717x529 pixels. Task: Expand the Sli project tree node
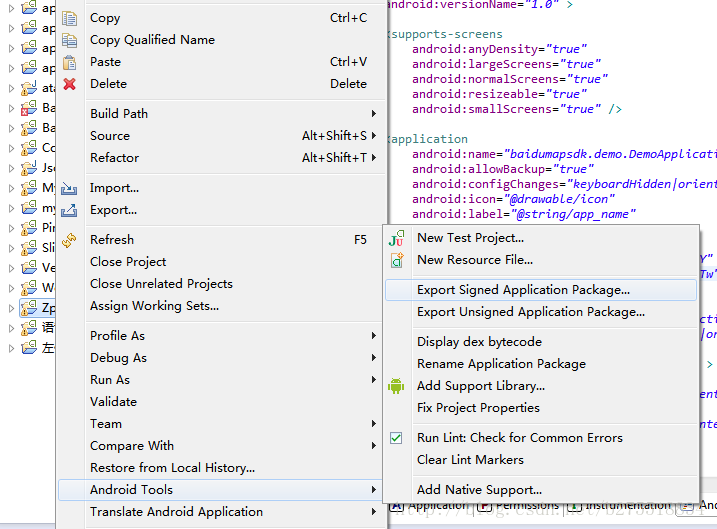pyautogui.click(x=11, y=248)
